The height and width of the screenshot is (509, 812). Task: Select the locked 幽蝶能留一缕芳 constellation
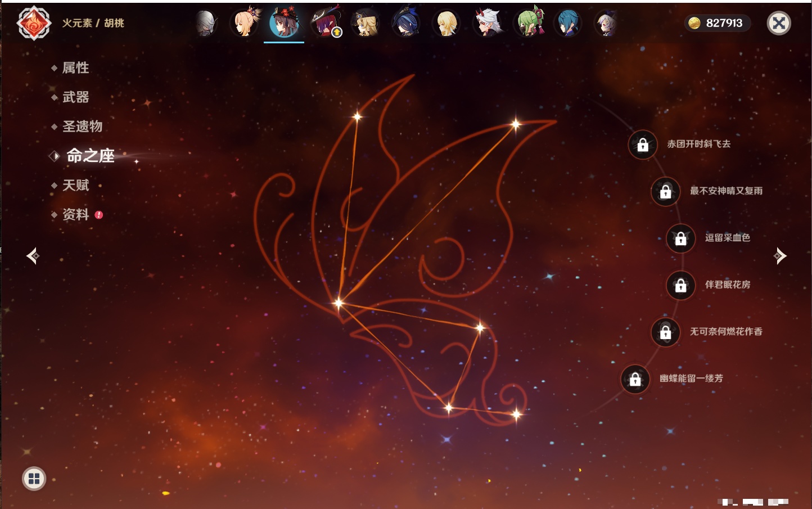click(x=635, y=380)
